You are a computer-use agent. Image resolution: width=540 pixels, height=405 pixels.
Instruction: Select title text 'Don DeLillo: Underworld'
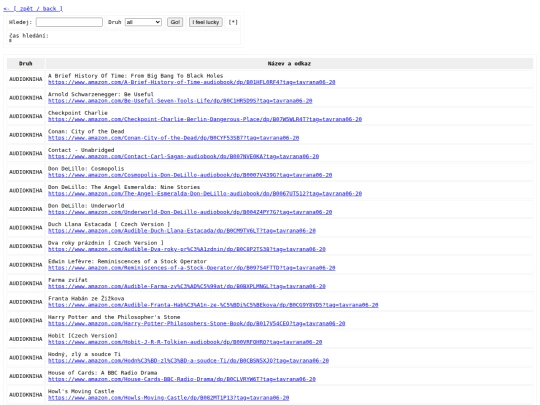(86, 206)
